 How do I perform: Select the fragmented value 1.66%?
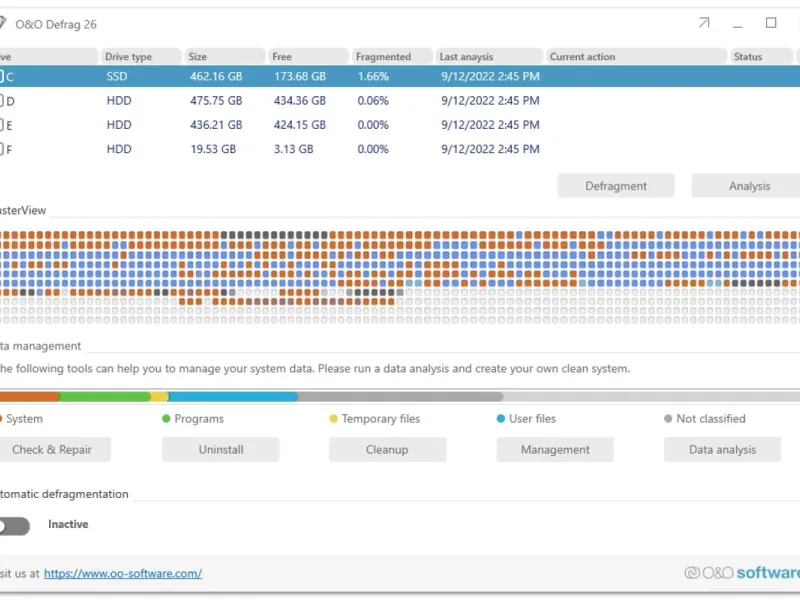tap(373, 77)
